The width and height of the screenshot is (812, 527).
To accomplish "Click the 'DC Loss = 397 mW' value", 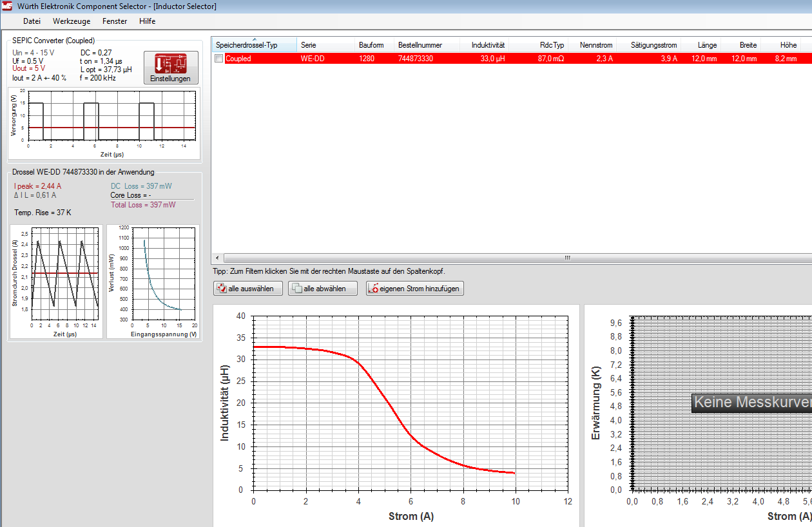I will pyautogui.click(x=142, y=186).
